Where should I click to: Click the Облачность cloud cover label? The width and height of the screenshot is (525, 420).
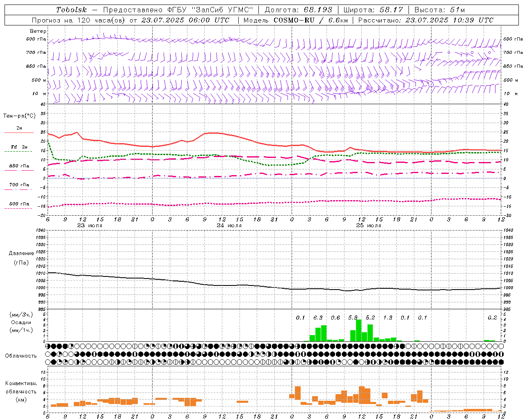(x=21, y=356)
